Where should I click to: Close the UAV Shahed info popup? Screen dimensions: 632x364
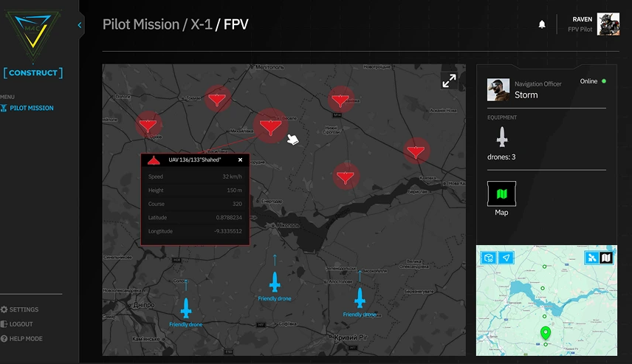240,160
